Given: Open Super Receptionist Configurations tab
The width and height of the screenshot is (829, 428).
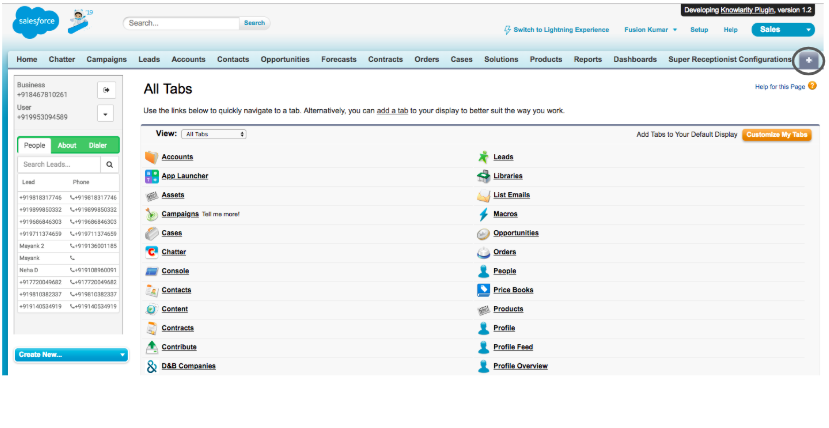Looking at the screenshot, I should click(730, 60).
